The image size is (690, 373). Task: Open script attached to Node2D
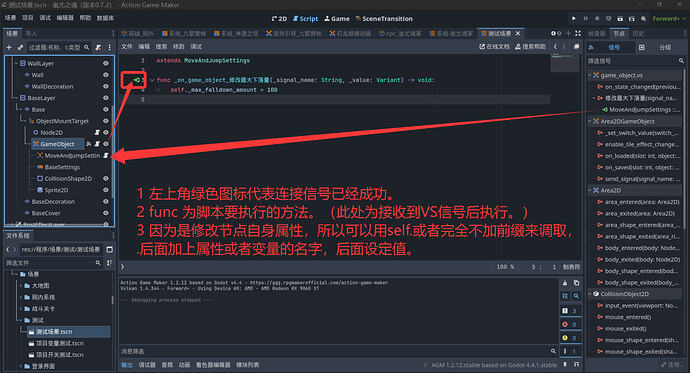(97, 132)
